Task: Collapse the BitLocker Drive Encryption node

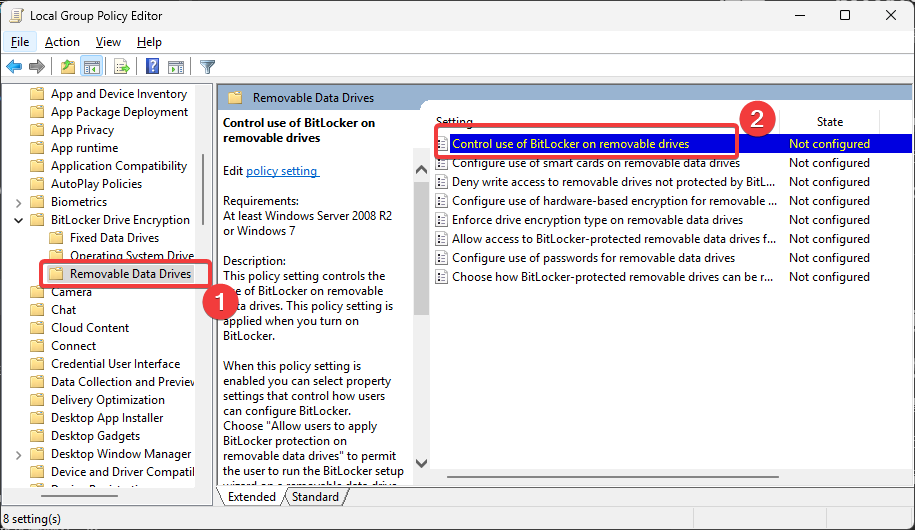Action: point(18,220)
